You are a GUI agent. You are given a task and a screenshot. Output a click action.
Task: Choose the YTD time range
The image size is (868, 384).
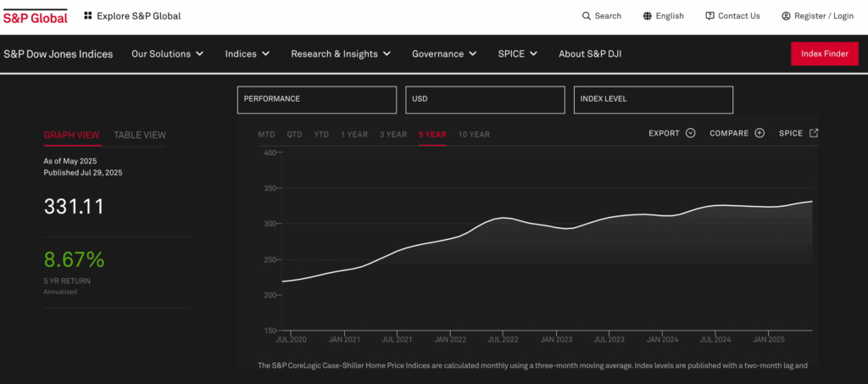coord(321,134)
